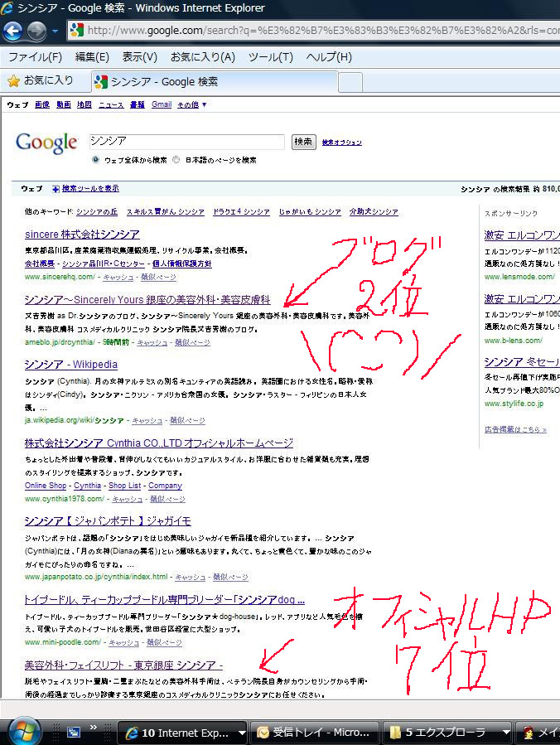
Task: Open result 美容外科・フェイスリフト - 東京銀座 シンシア
Action: (123, 665)
